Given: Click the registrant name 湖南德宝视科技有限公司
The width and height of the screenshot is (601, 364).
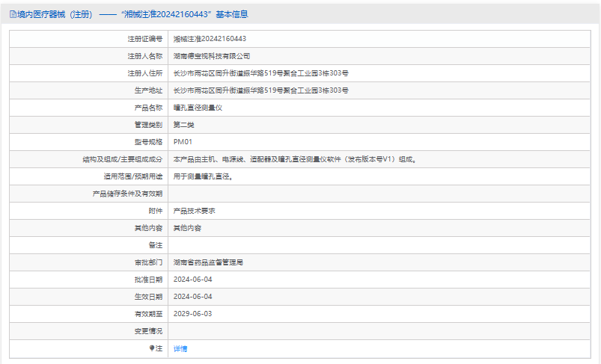Looking at the screenshot, I should click(212, 56).
